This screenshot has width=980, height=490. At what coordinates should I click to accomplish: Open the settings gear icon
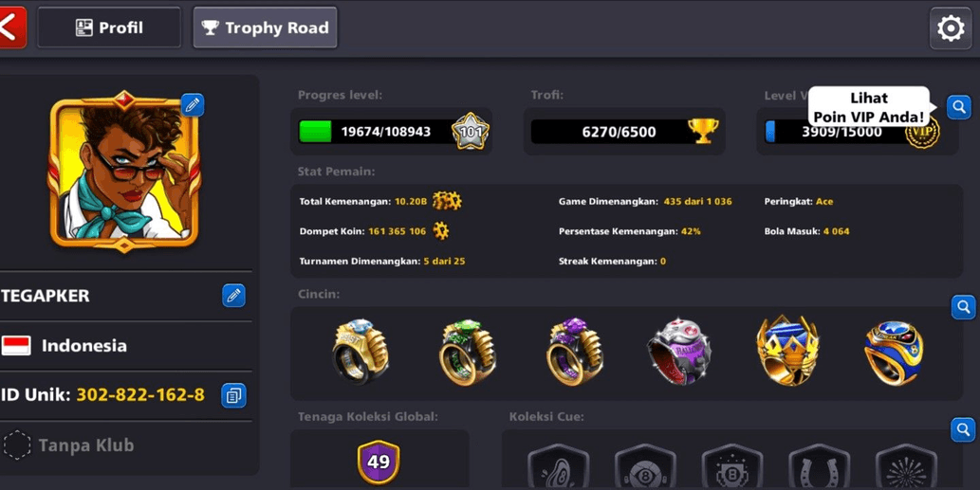click(x=950, y=28)
